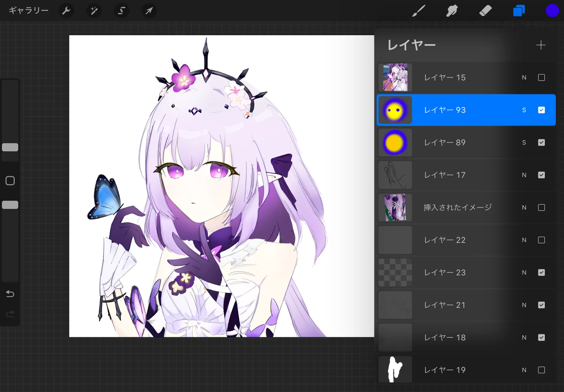The image size is (564, 392).
Task: Open blend mode N for レイヤー 23
Action: pyautogui.click(x=524, y=272)
